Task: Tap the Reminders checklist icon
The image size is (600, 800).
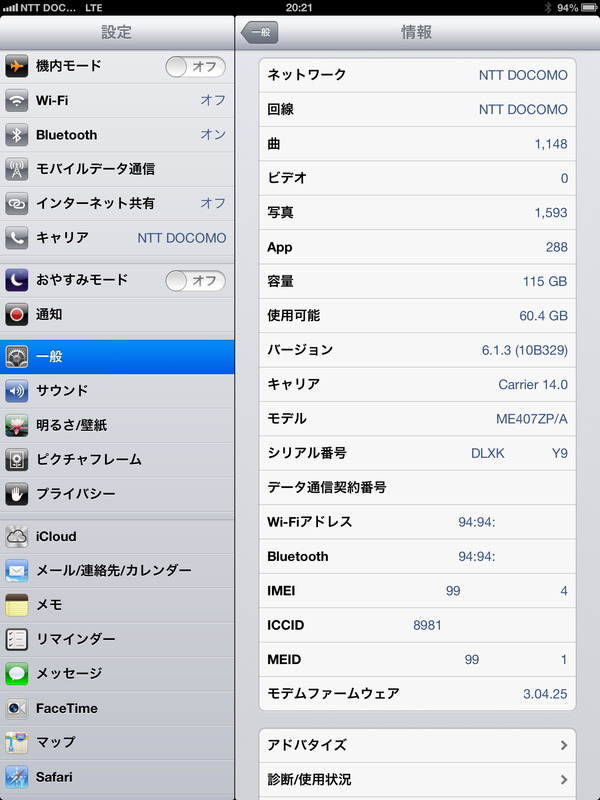Action: (16, 639)
